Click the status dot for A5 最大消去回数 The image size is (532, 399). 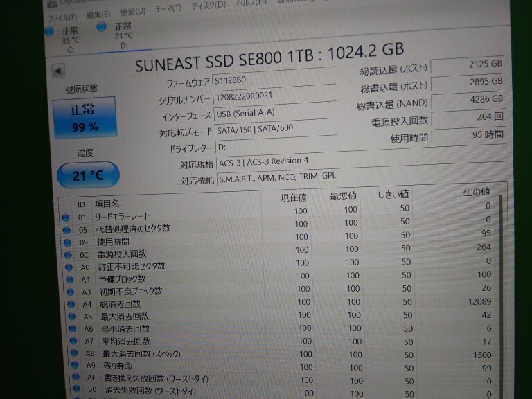[x=71, y=316]
